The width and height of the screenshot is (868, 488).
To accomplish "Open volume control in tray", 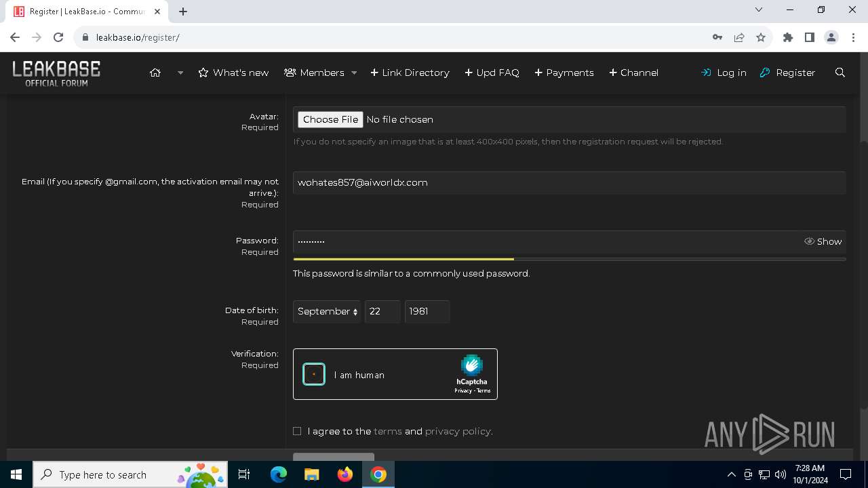I will pos(781,474).
